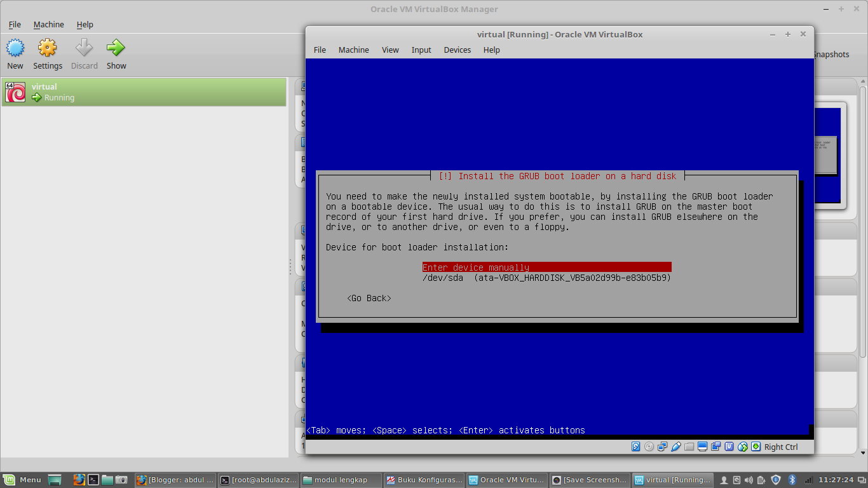Open Settings gear in VirtualBox Manager toolbar
The image size is (868, 488).
coord(48,48)
